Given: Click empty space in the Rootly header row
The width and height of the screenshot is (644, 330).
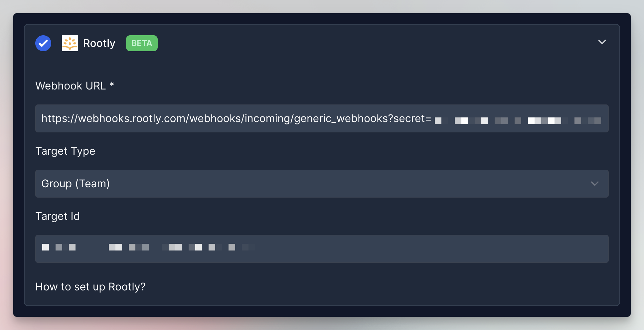Looking at the screenshot, I should pos(366,43).
